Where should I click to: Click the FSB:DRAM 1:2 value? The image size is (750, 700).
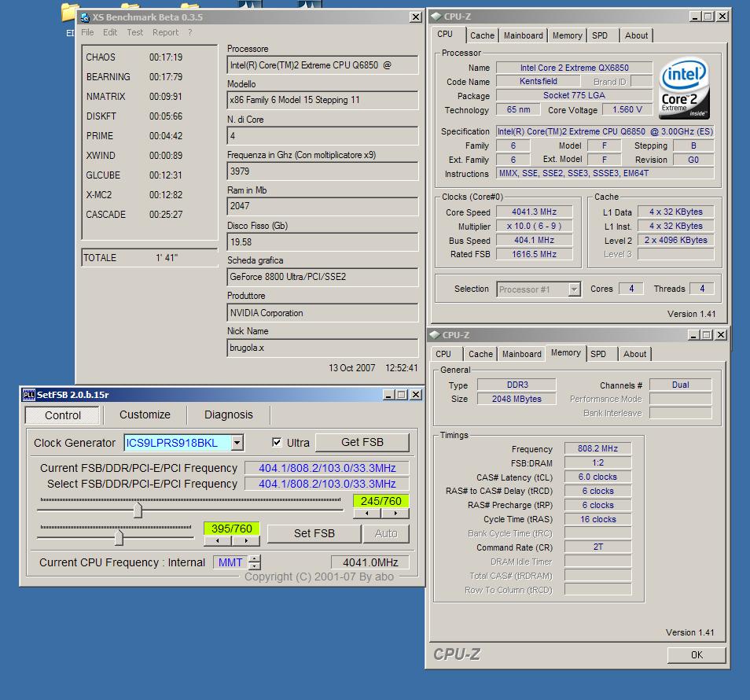[597, 462]
